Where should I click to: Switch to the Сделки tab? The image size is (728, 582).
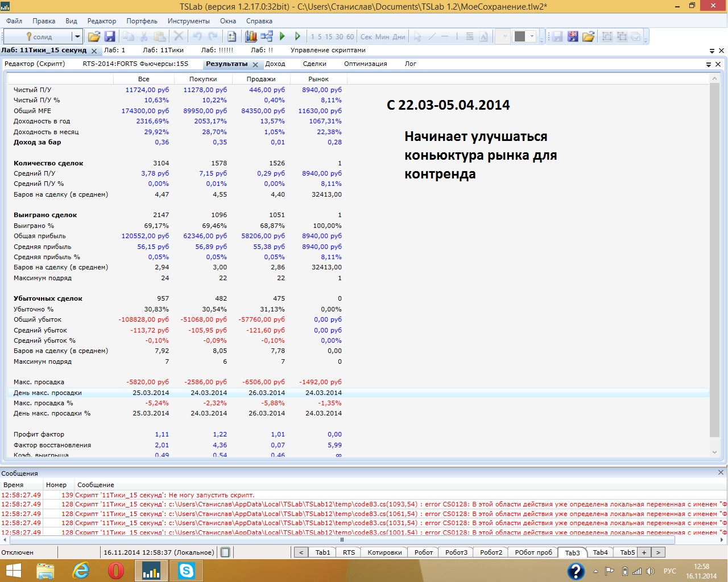tap(315, 64)
